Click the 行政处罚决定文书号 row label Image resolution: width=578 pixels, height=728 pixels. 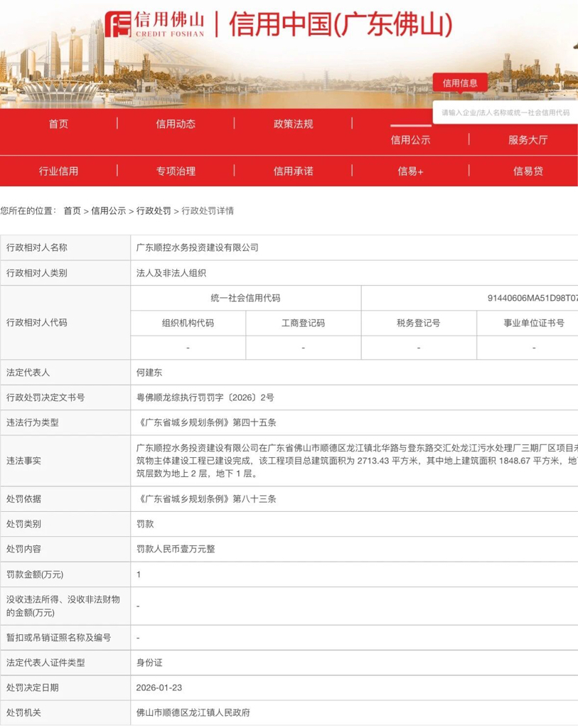coord(46,397)
